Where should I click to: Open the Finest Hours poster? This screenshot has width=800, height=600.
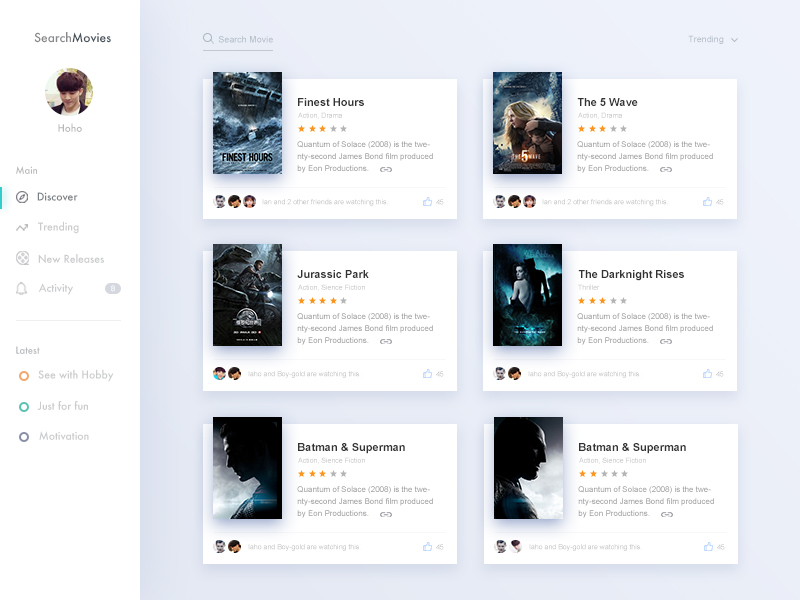point(247,123)
